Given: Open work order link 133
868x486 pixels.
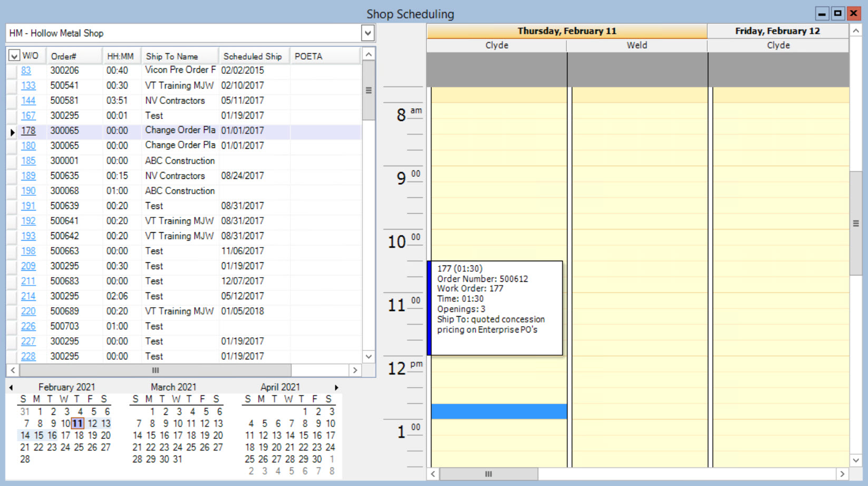Looking at the screenshot, I should point(28,85).
